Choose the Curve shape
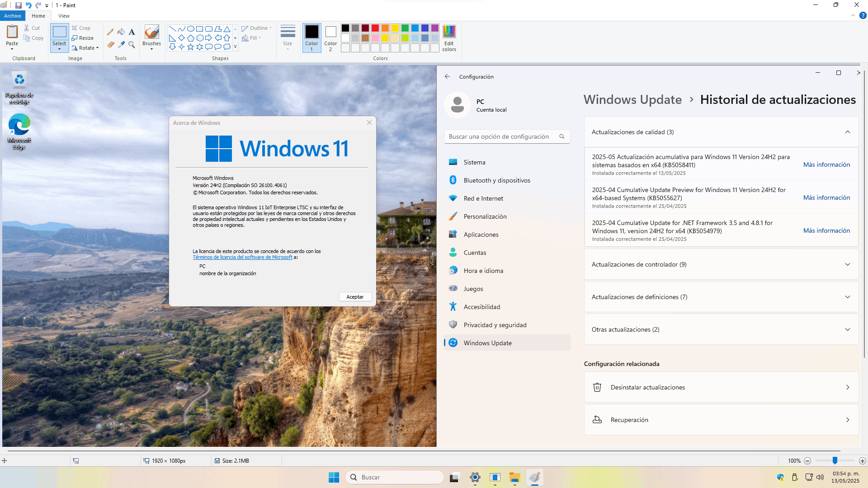 coord(181,29)
